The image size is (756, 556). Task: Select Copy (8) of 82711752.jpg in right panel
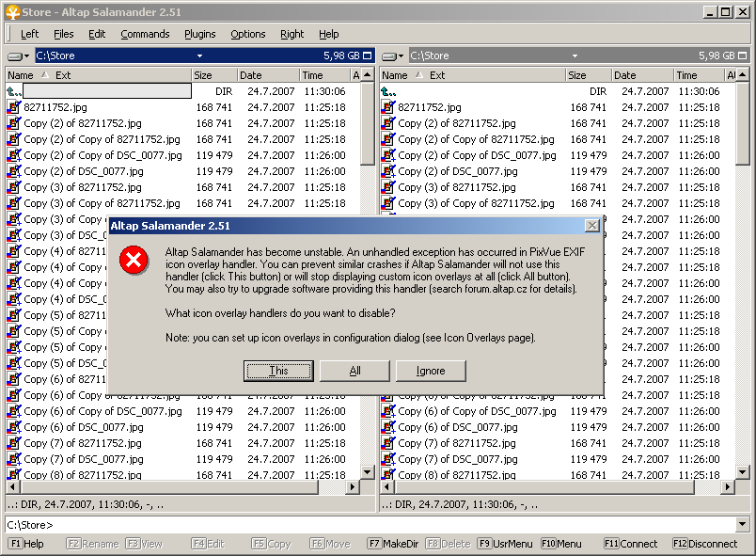tap(457, 475)
